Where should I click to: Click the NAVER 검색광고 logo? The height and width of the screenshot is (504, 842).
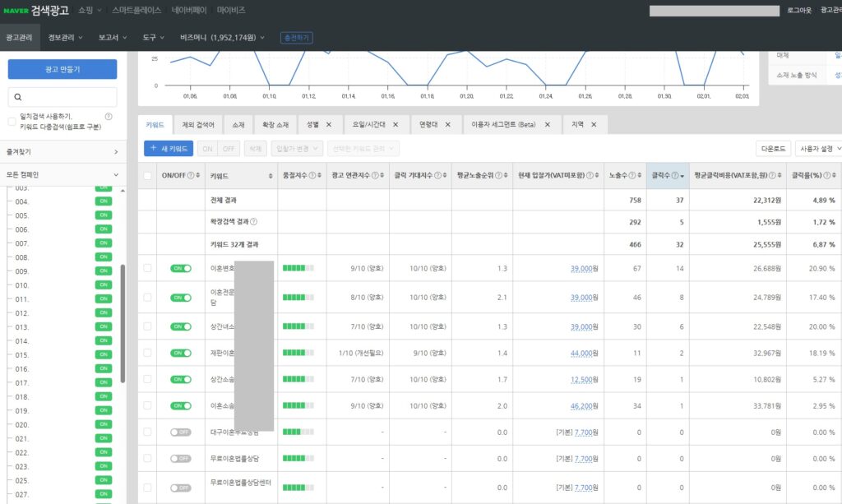35,10
